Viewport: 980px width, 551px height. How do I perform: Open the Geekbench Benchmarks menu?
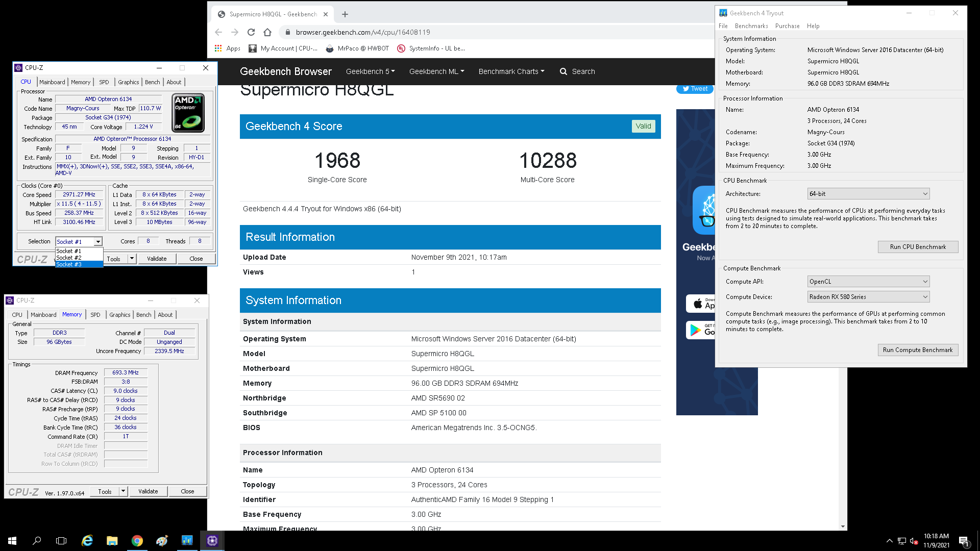(x=751, y=26)
